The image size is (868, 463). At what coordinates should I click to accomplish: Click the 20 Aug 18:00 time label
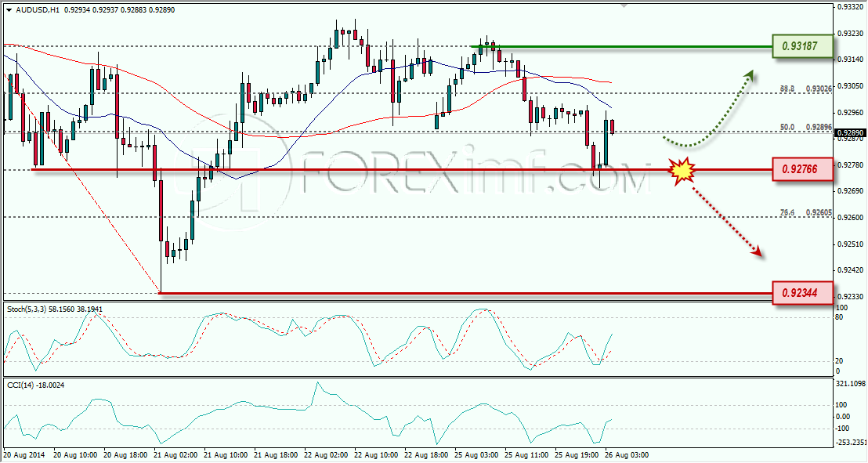pyautogui.click(x=125, y=454)
